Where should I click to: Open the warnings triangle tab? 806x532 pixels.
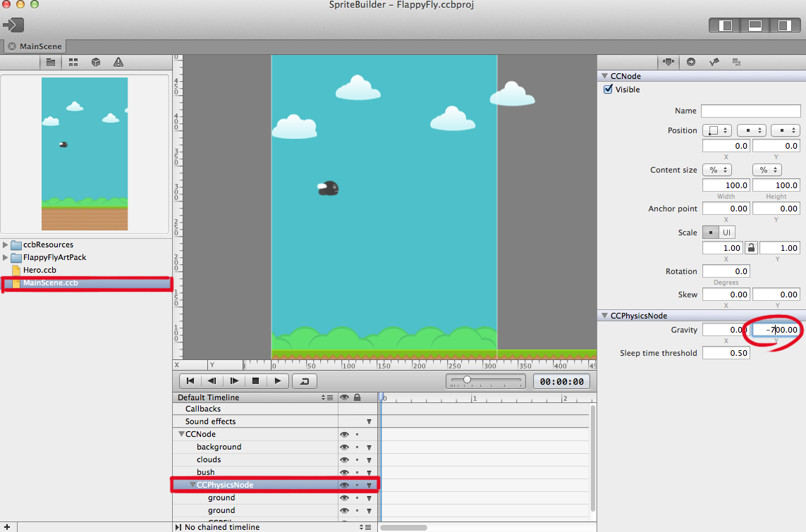(118, 62)
